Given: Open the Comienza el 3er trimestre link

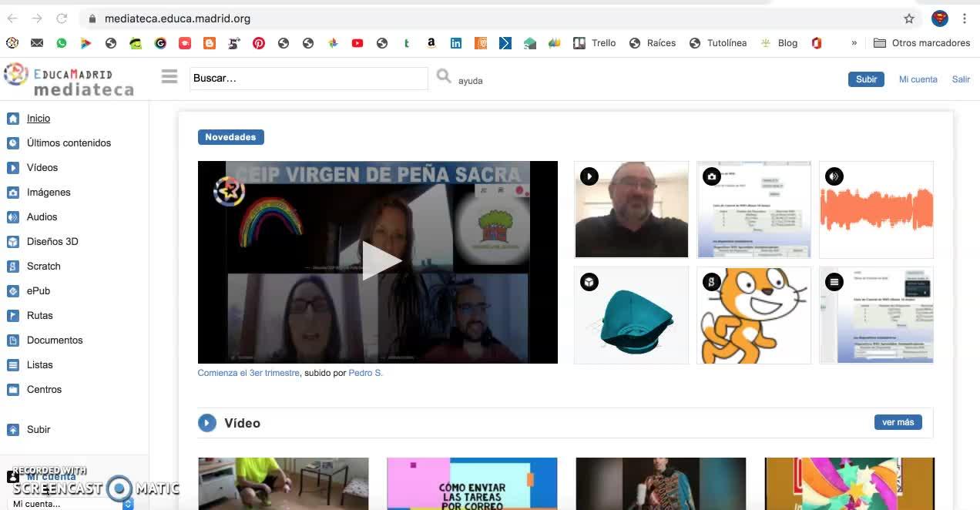Looking at the screenshot, I should 248,373.
